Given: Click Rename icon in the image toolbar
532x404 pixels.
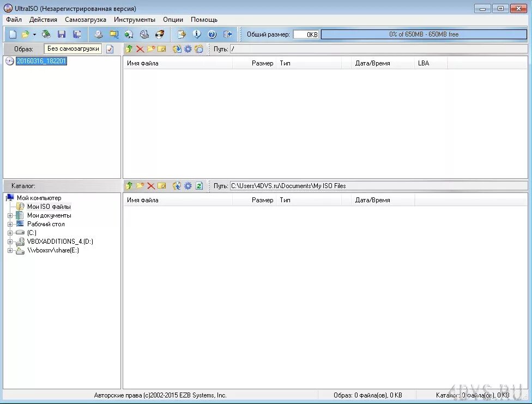Looking at the screenshot, I should [162, 49].
